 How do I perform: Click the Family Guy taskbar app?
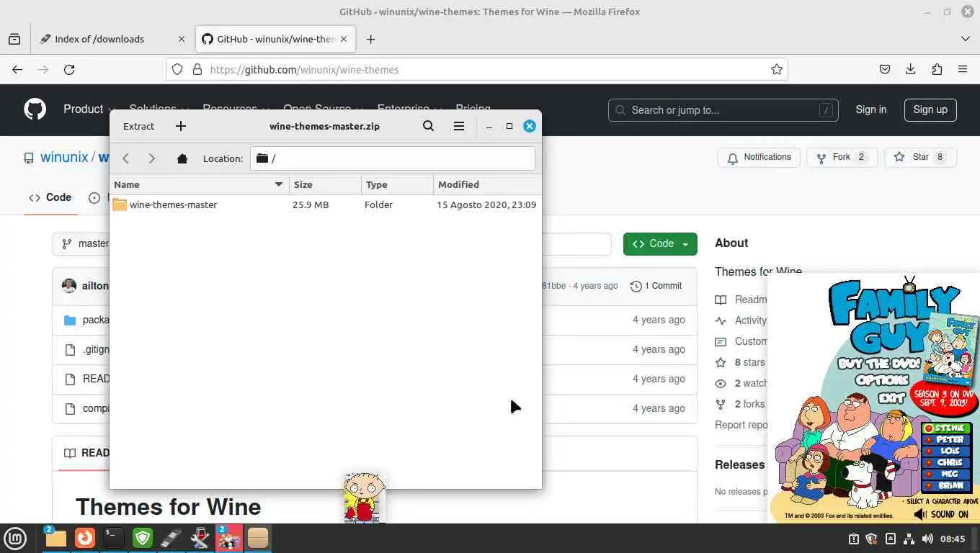click(229, 538)
